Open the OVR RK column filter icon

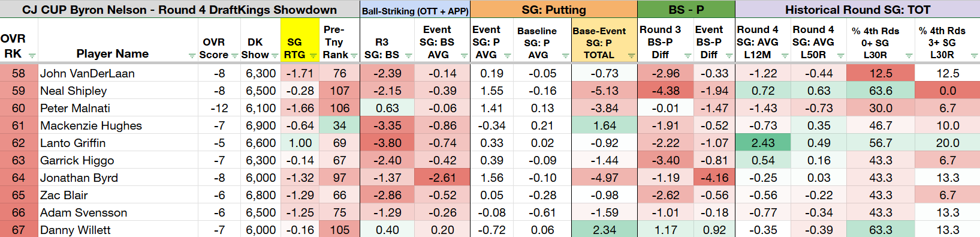(32, 56)
